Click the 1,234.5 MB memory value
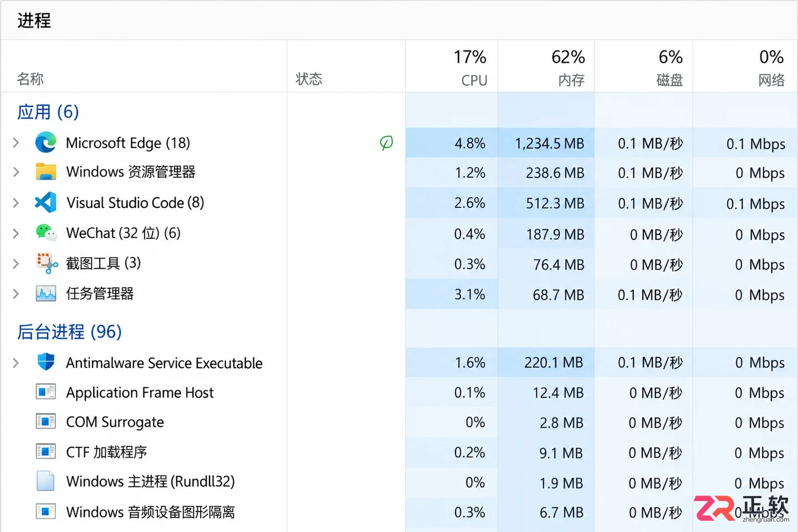Image resolution: width=798 pixels, height=532 pixels. [x=550, y=144]
